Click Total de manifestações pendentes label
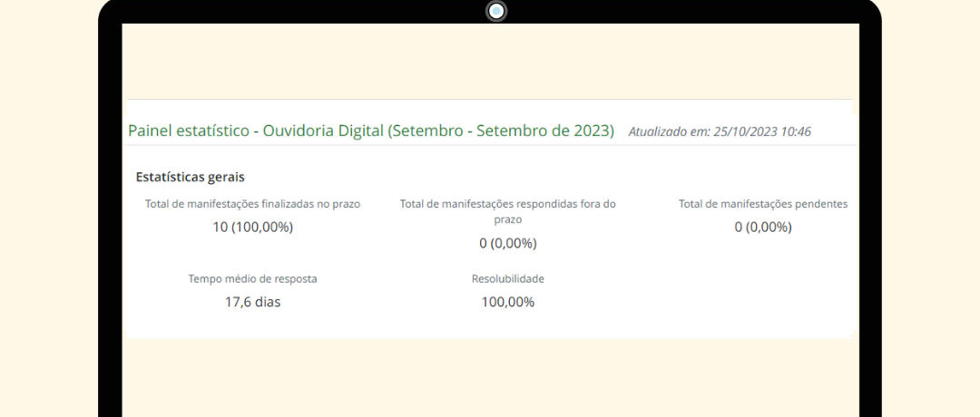980x417 pixels. (x=763, y=203)
